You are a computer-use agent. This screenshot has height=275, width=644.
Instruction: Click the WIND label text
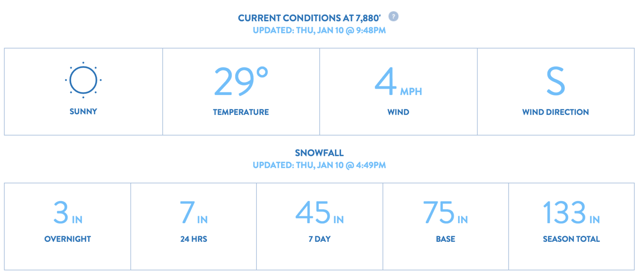tap(398, 112)
